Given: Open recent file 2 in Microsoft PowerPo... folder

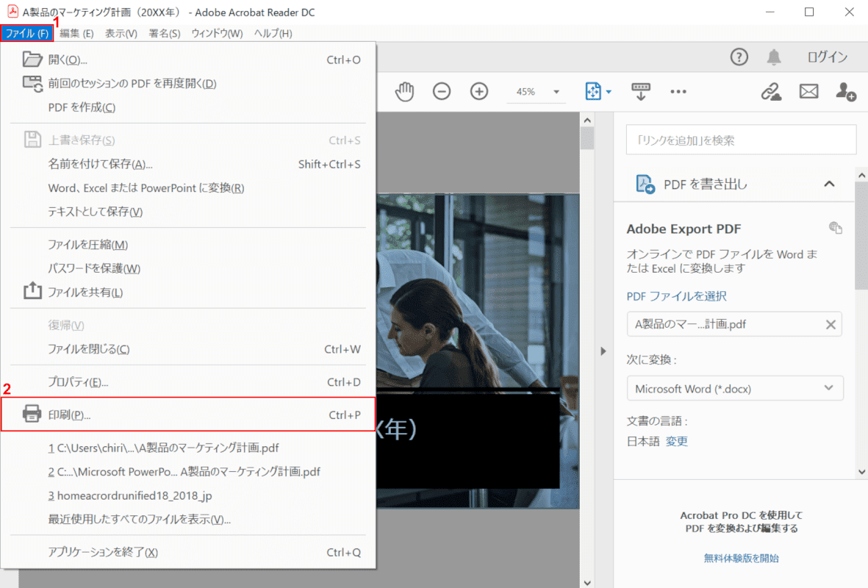Looking at the screenshot, I should tap(188, 471).
